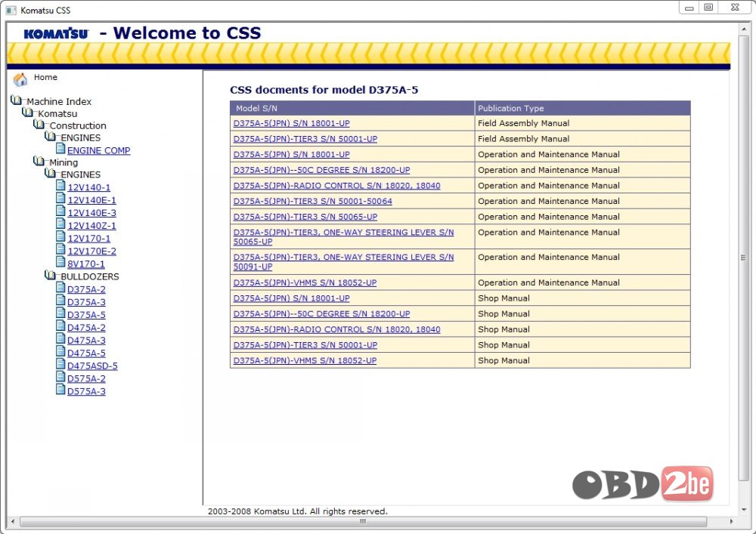Click the Model S/N column header
The image size is (756, 534).
352,108
